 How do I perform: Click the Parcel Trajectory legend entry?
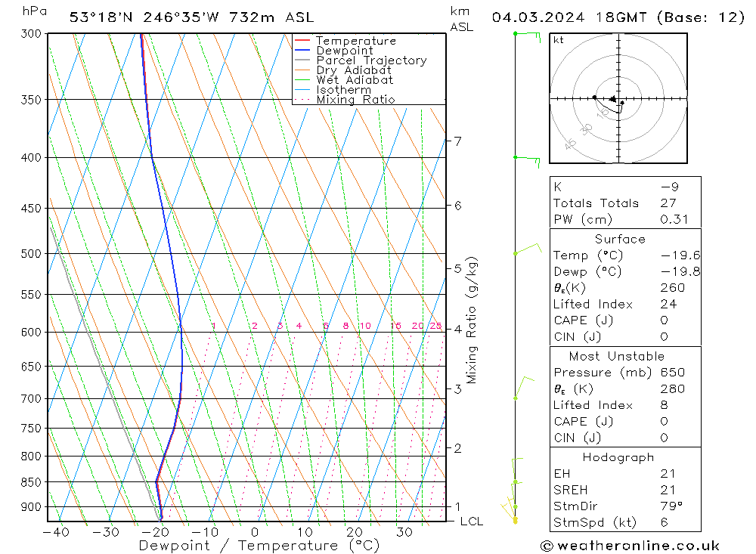[361, 60]
